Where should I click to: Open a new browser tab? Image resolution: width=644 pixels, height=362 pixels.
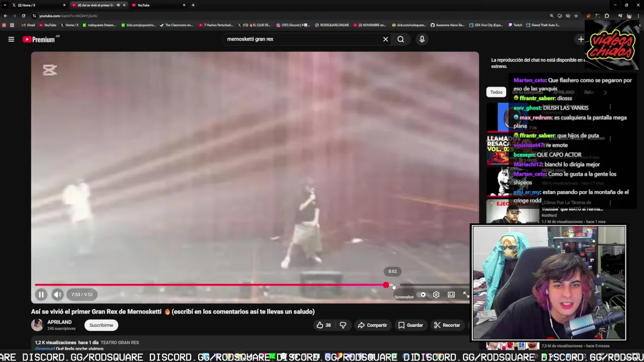click(x=193, y=5)
